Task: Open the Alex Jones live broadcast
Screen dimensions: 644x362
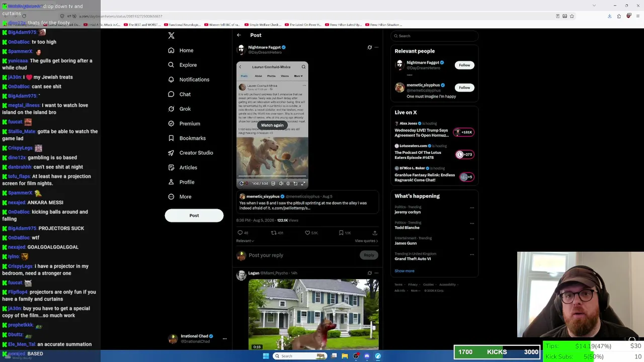Action: pos(434,130)
